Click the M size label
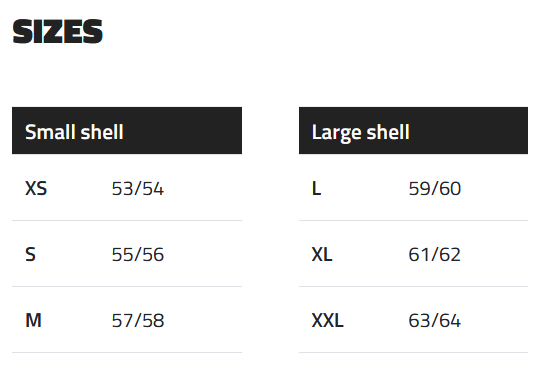The height and width of the screenshot is (366, 539). pyautogui.click(x=33, y=320)
